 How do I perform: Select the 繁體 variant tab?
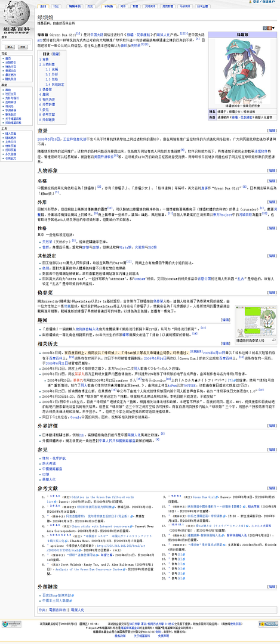click(136, 7)
